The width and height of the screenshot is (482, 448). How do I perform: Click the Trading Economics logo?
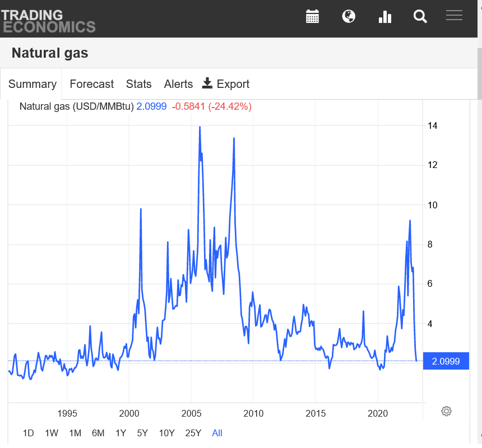(48, 20)
